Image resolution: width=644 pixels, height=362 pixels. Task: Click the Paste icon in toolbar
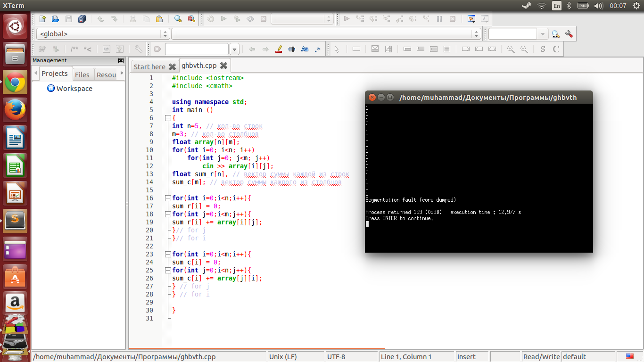(159, 19)
